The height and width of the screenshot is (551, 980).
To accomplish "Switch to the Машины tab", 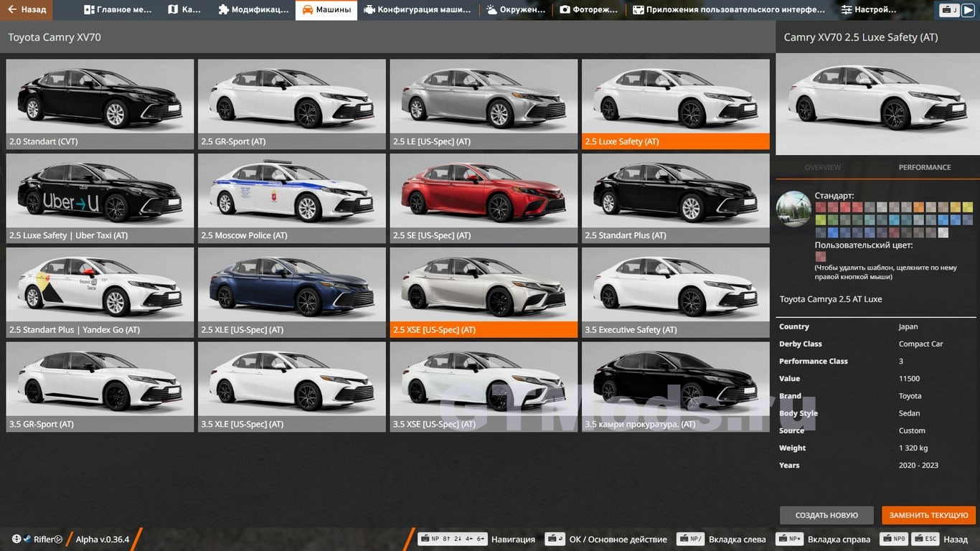I will tap(326, 10).
